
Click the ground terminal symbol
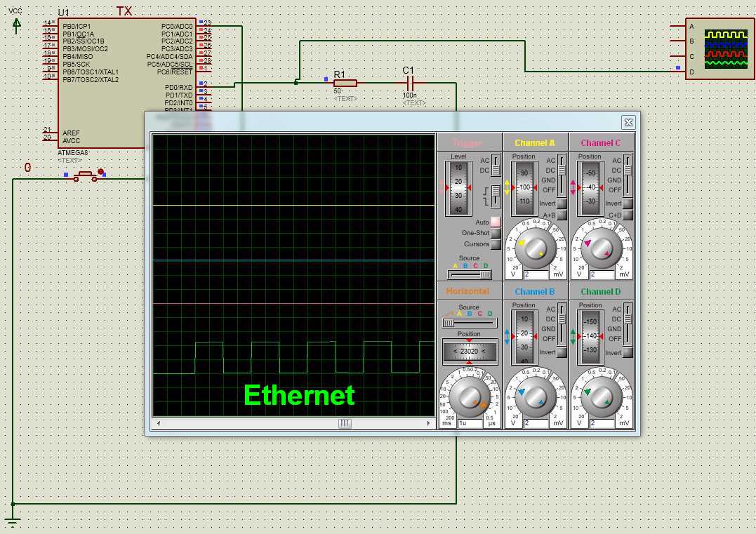(13, 521)
